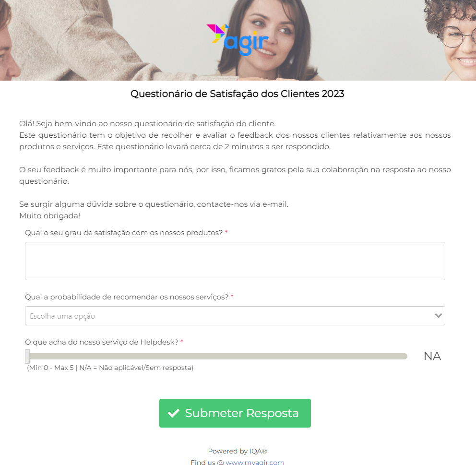Click the colorful bird icon beside agir
This screenshot has height=465, width=476.
point(217,33)
